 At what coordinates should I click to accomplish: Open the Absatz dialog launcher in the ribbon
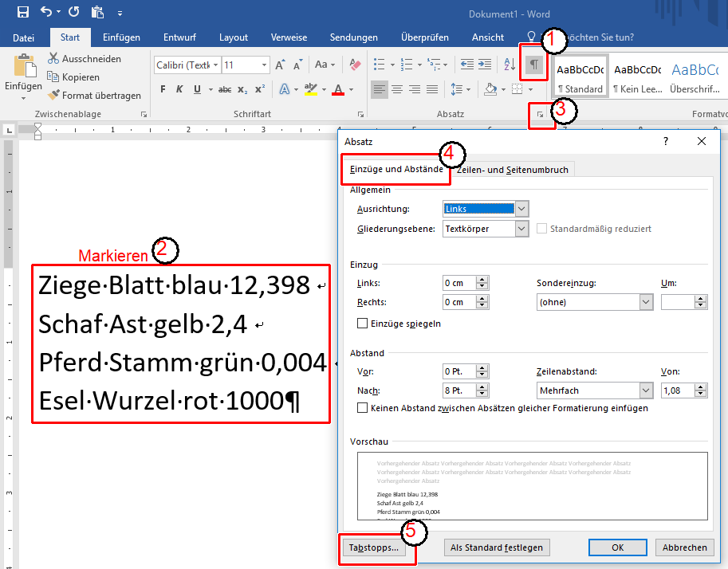(540, 114)
